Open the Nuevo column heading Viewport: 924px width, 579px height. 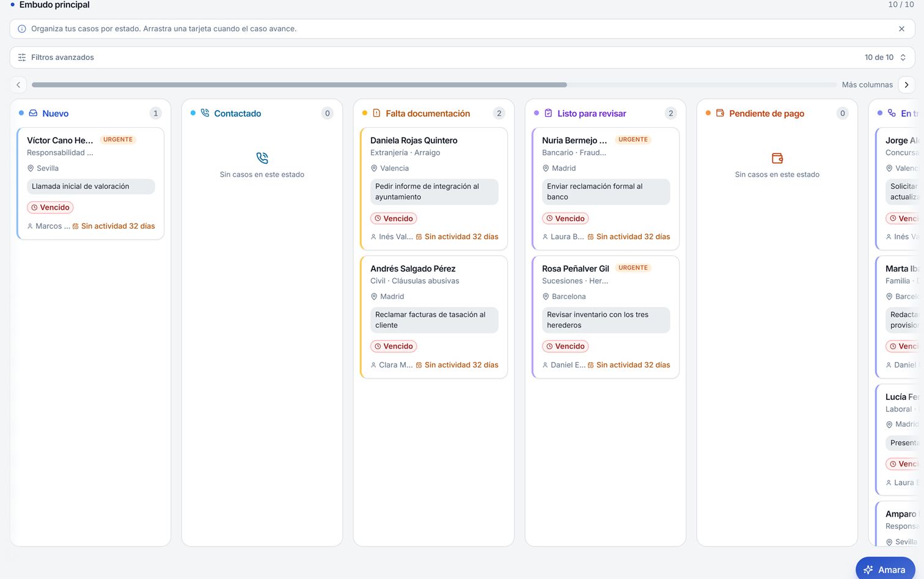pos(56,114)
